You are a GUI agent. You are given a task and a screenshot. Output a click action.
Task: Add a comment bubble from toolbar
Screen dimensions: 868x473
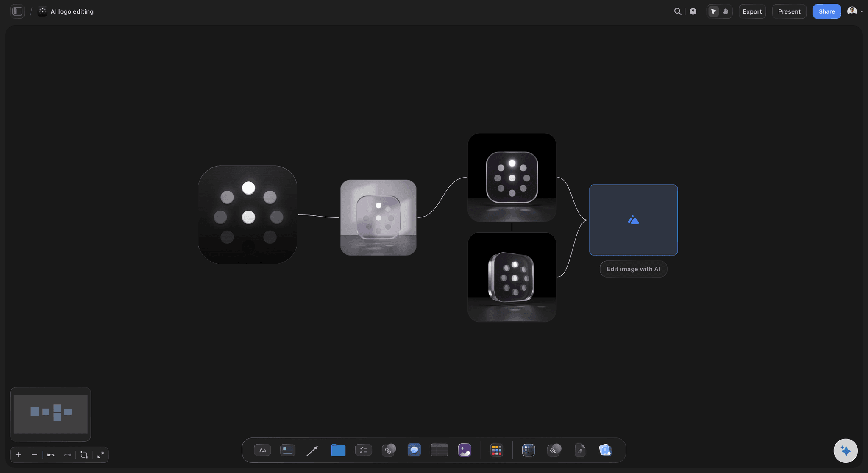coord(414,450)
